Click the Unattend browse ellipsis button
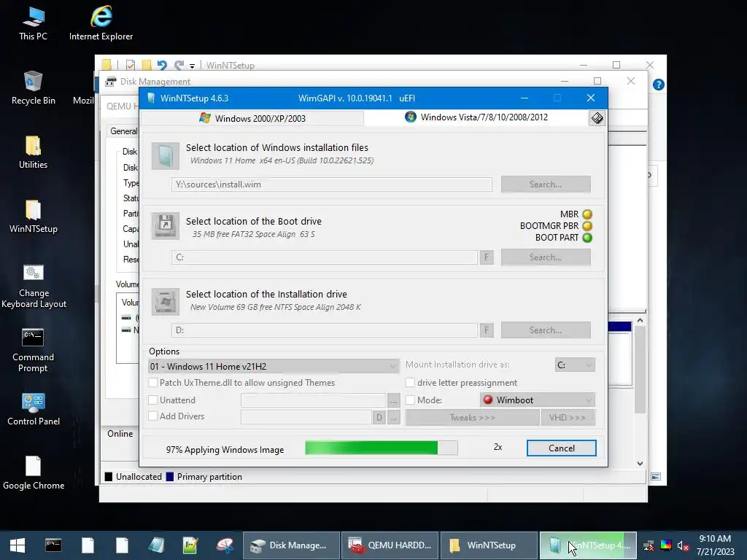 point(393,401)
